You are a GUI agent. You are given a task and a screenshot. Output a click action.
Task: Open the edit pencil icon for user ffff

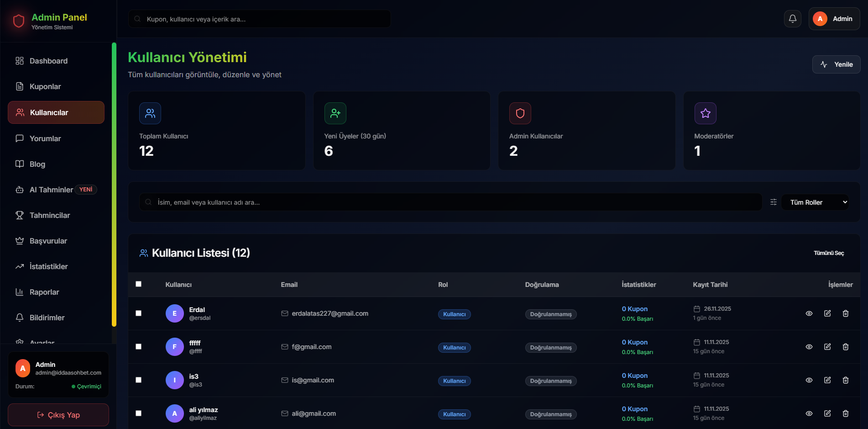[827, 347]
